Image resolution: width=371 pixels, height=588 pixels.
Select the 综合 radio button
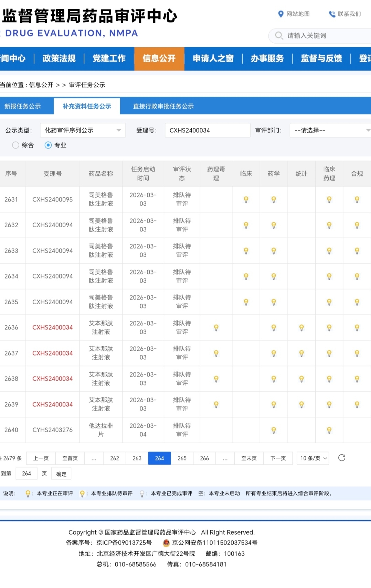pos(15,145)
